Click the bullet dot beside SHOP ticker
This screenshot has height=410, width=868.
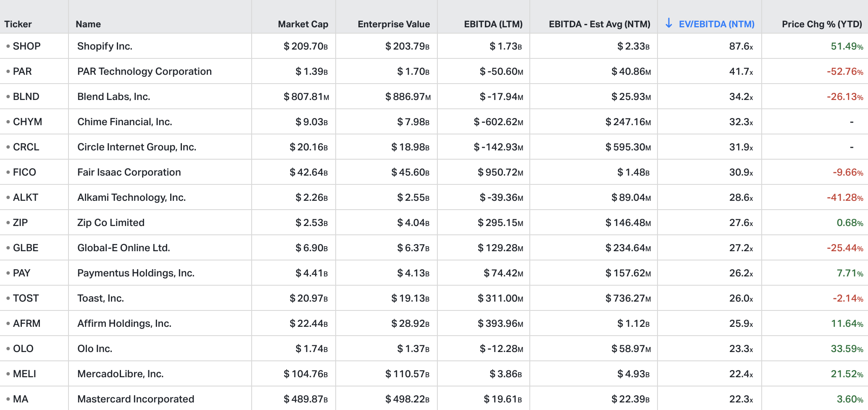click(x=8, y=46)
